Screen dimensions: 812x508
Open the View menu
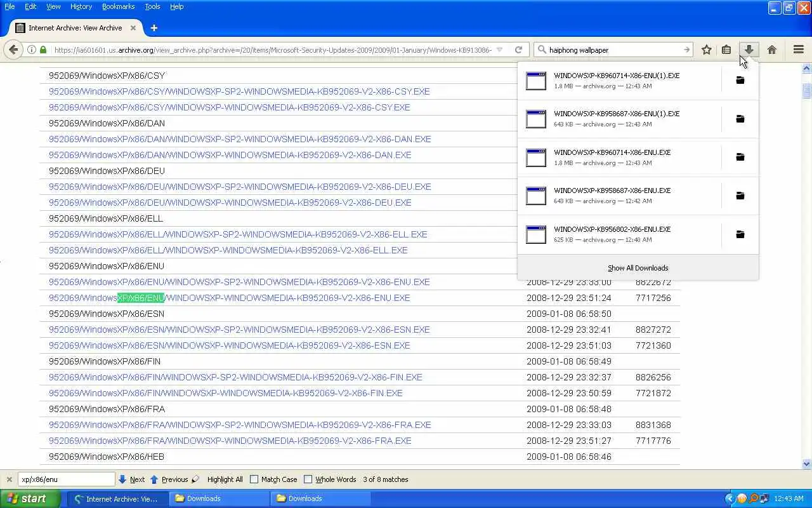tap(53, 6)
